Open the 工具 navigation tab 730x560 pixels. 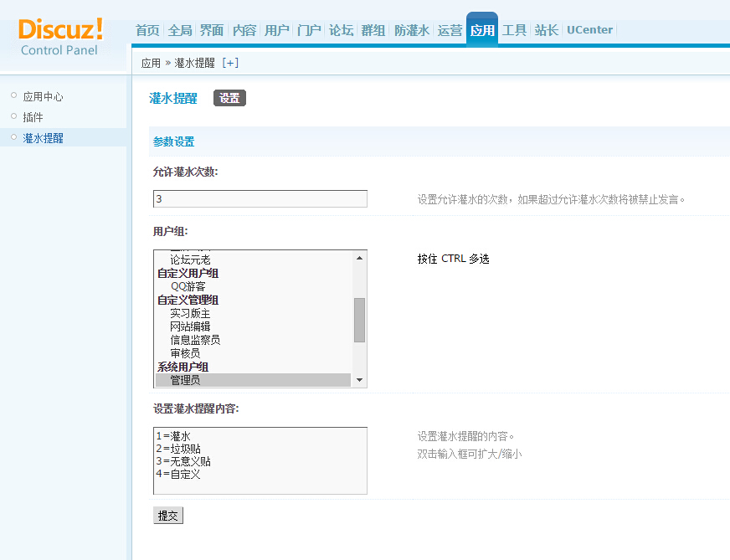514,30
